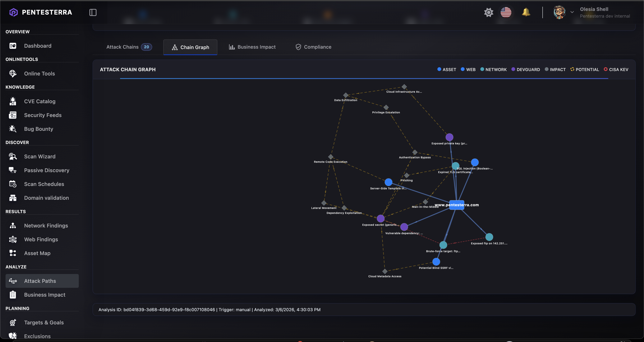Expand user profile dropdown chevron

click(x=572, y=12)
